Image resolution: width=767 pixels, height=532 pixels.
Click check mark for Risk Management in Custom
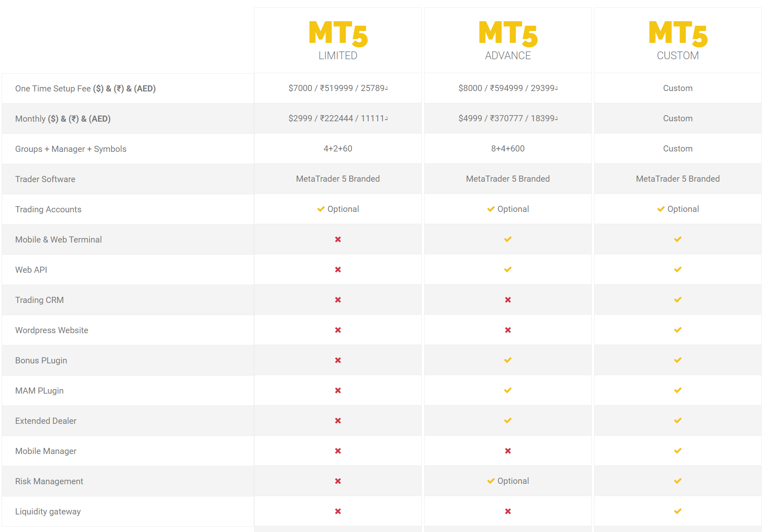[x=678, y=481]
